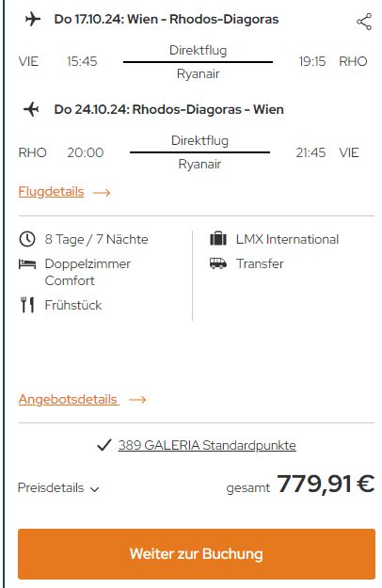
Task: Click the arrow next to Angebotsdetails
Action: tap(137, 400)
